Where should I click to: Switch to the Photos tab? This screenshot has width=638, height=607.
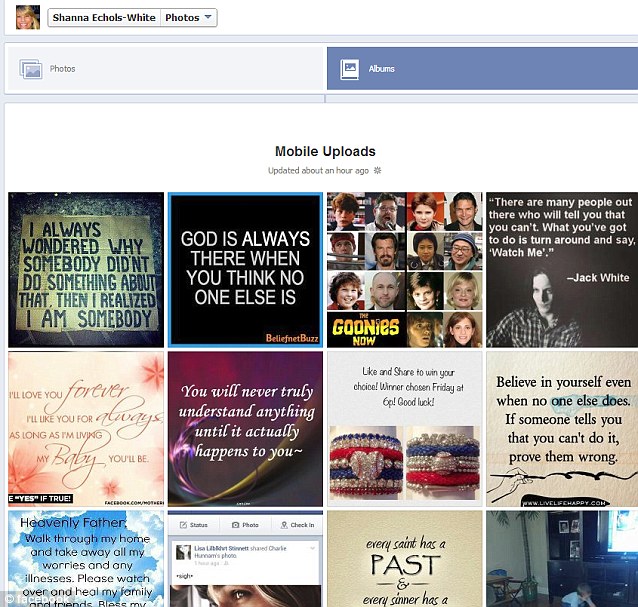click(x=165, y=68)
